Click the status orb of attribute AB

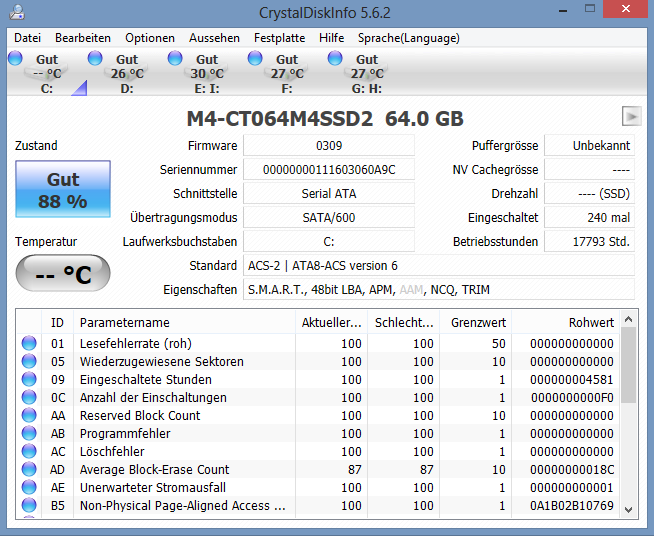[29, 433]
